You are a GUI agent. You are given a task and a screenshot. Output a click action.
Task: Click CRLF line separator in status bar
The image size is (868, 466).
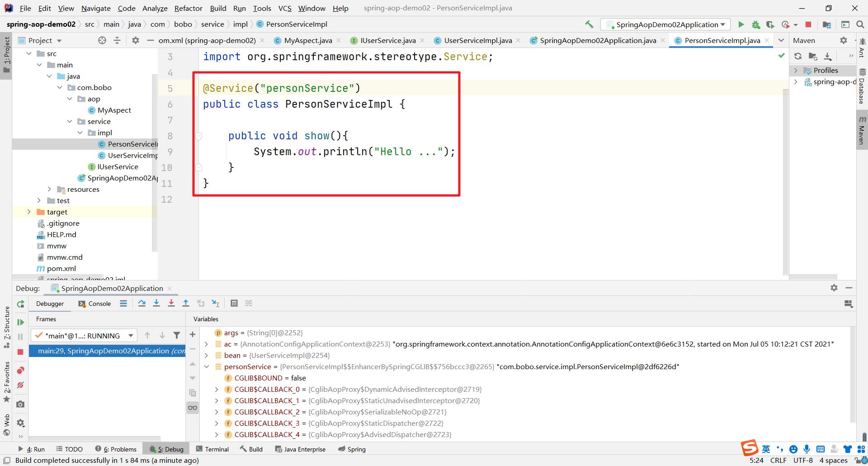click(x=778, y=460)
